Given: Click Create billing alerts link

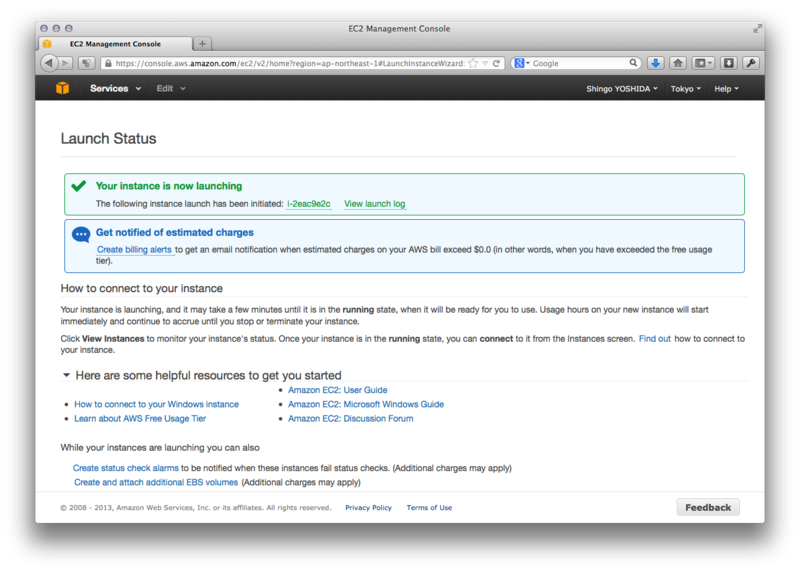Looking at the screenshot, I should (x=134, y=250).
